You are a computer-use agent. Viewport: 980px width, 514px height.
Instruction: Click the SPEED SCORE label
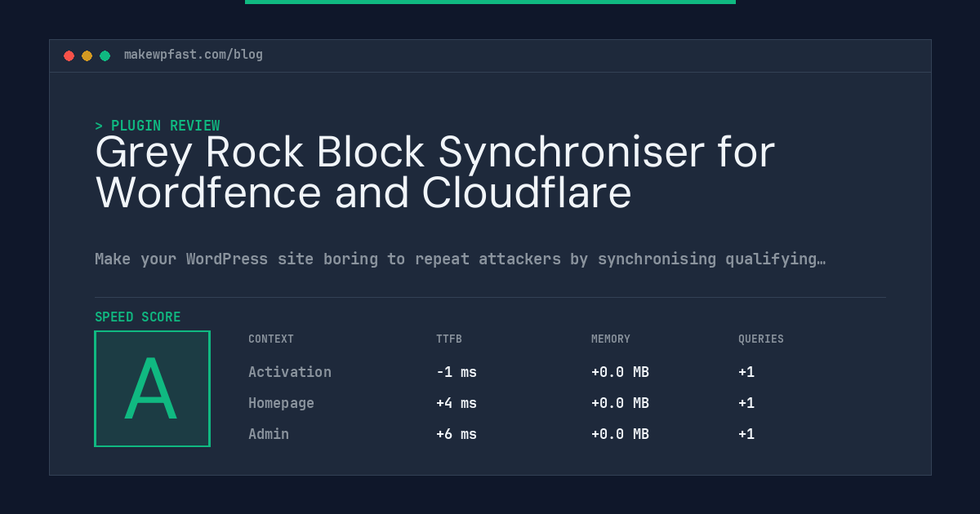tap(138, 317)
